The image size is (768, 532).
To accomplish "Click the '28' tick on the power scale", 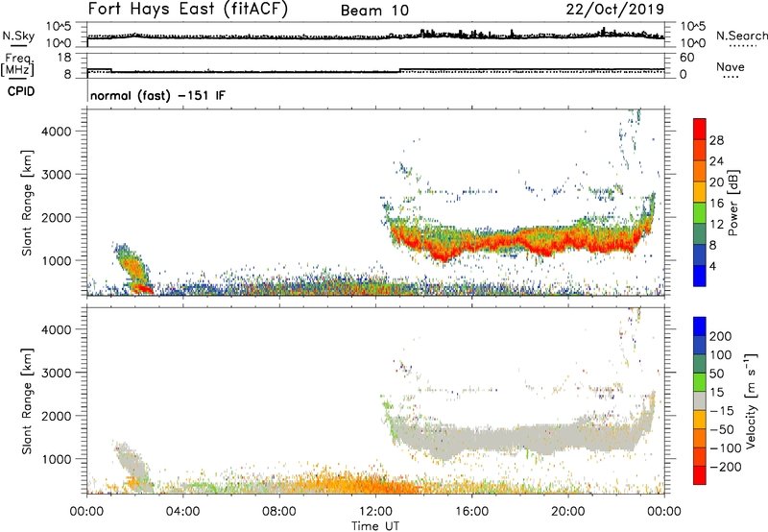I will 716,140.
